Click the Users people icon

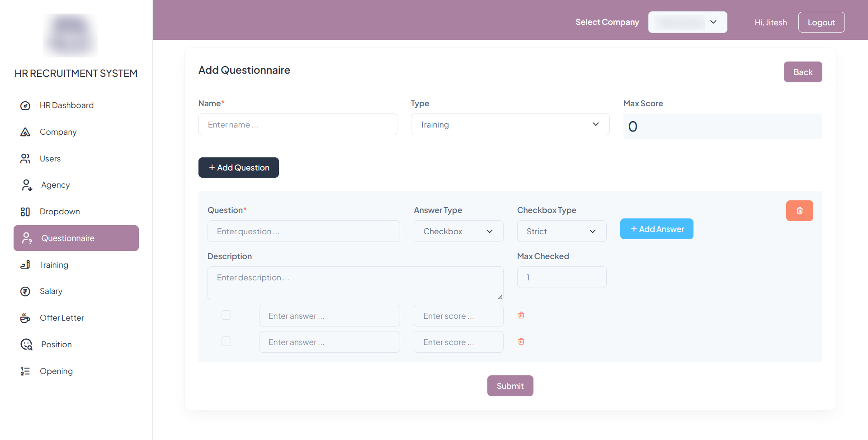coord(25,159)
